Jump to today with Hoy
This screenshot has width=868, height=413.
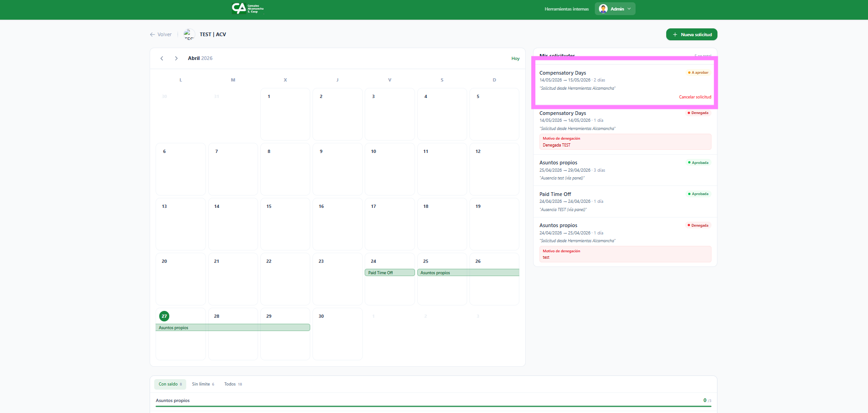(515, 59)
